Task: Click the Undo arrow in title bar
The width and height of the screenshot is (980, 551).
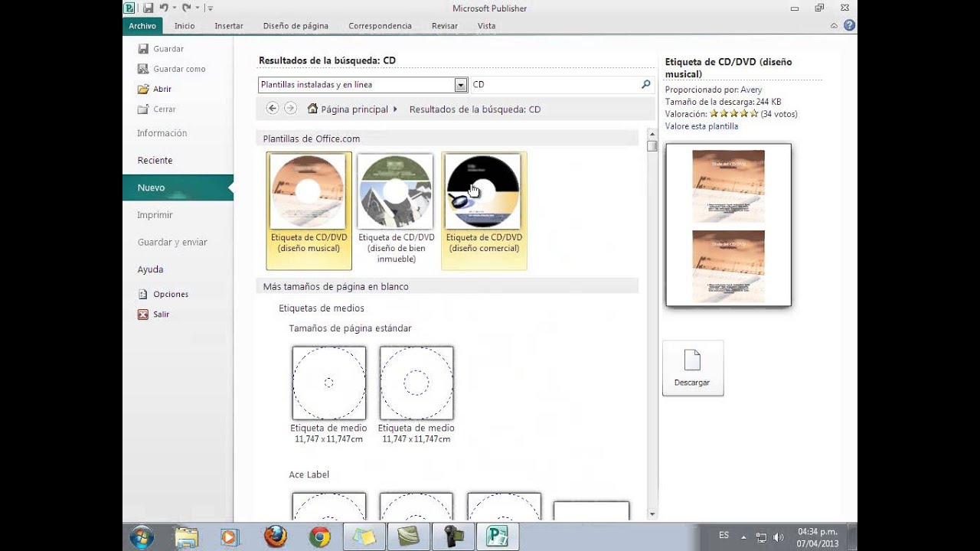Action: click(x=163, y=8)
